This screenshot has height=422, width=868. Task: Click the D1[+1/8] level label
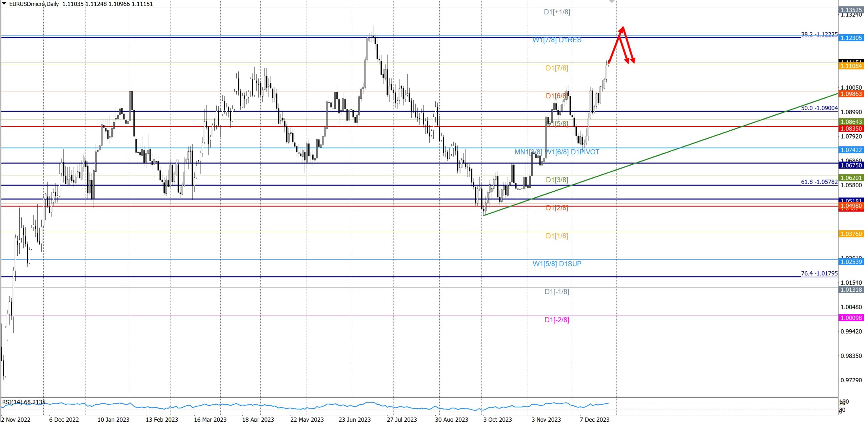557,12
